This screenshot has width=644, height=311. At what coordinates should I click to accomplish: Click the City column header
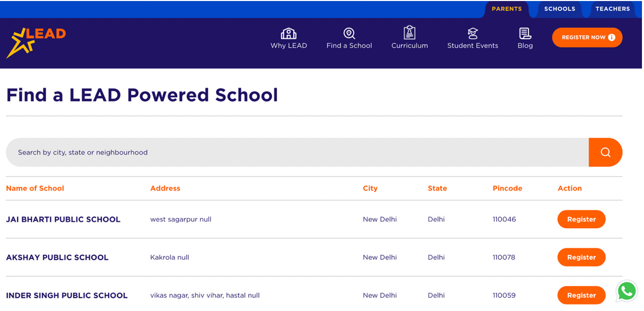pos(370,188)
